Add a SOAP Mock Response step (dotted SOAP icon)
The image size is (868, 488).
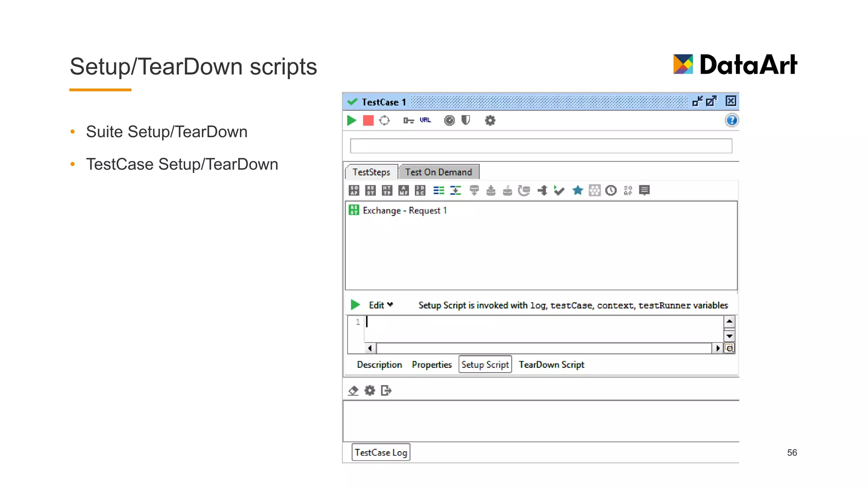coord(628,191)
